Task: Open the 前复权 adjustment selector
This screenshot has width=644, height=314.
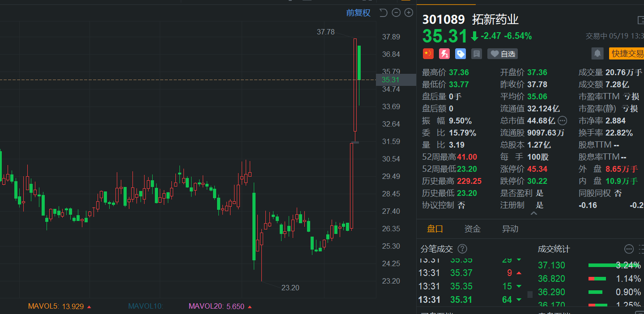Action: [358, 13]
